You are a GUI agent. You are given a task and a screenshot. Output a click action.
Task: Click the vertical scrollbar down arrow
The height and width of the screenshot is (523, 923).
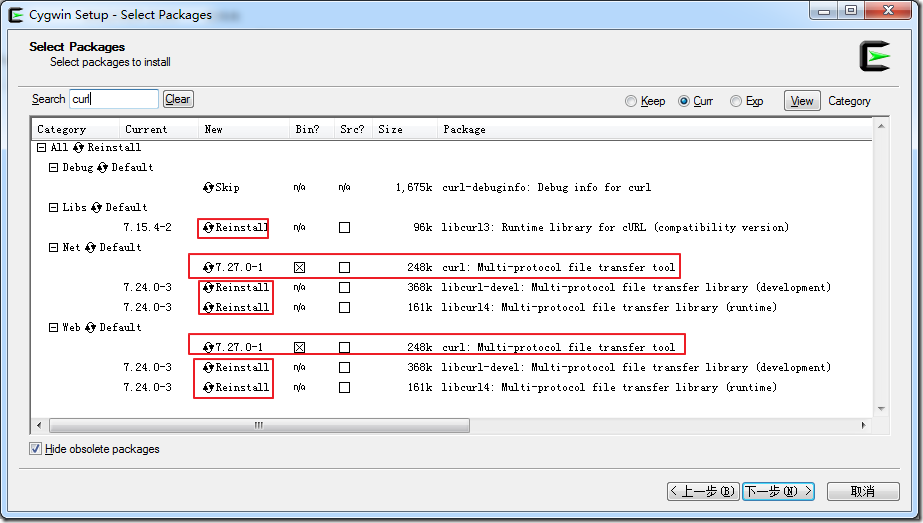click(x=881, y=409)
